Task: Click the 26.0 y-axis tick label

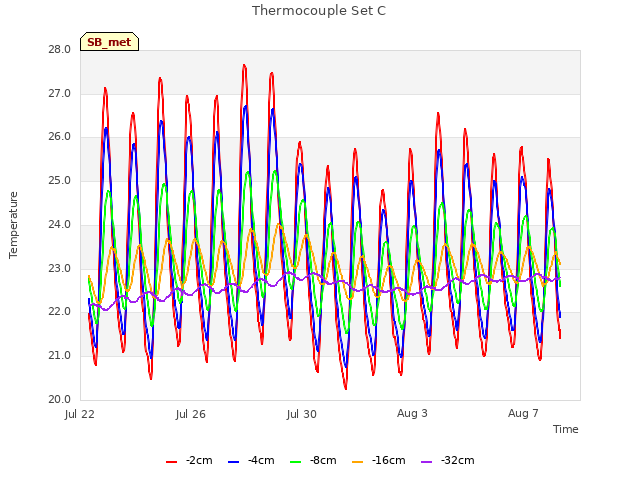Action: click(x=60, y=137)
